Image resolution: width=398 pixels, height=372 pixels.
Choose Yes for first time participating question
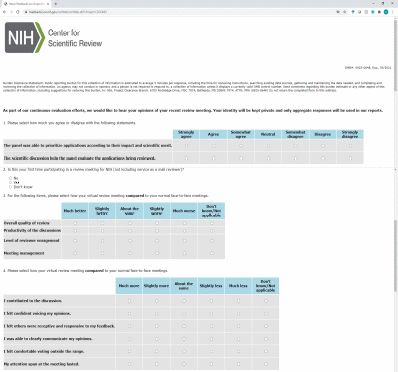pos(11,182)
